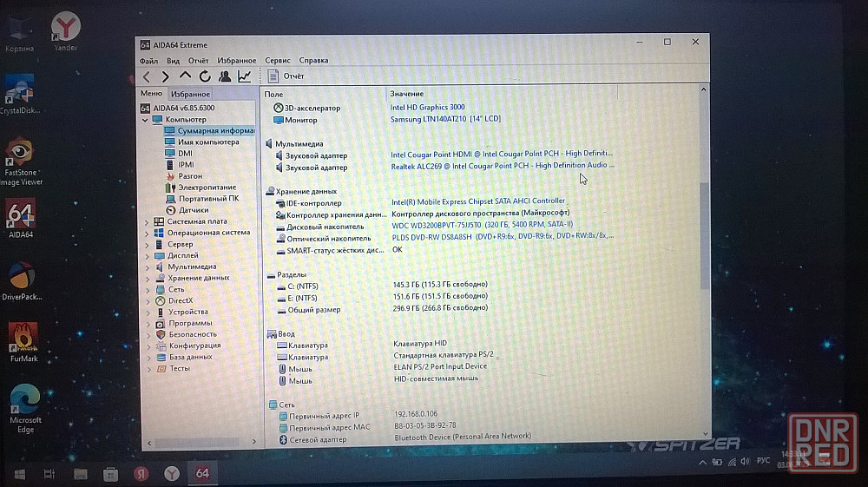Viewport: 868px width, 487px height.
Task: Open File Explorer from the taskbar
Action: click(x=80, y=474)
